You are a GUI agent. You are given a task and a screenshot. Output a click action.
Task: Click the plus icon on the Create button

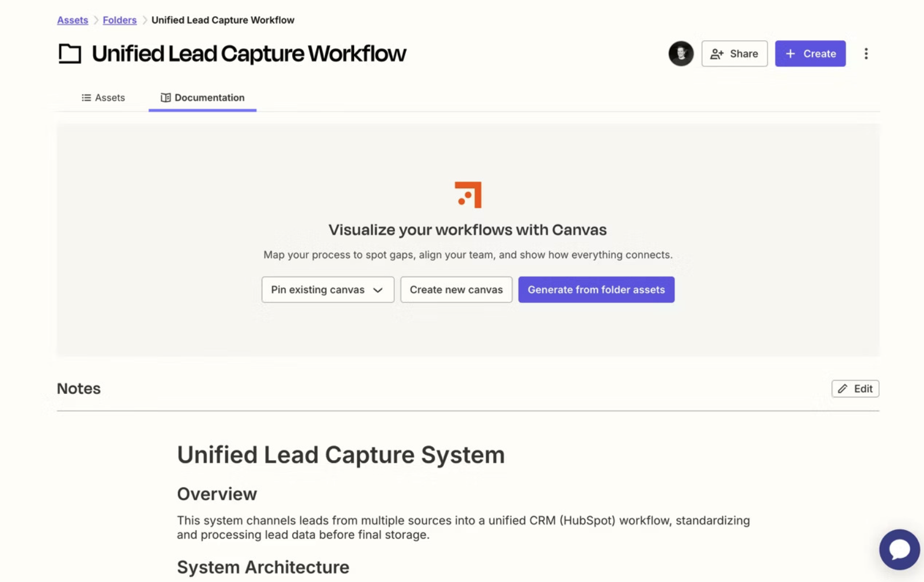789,53
